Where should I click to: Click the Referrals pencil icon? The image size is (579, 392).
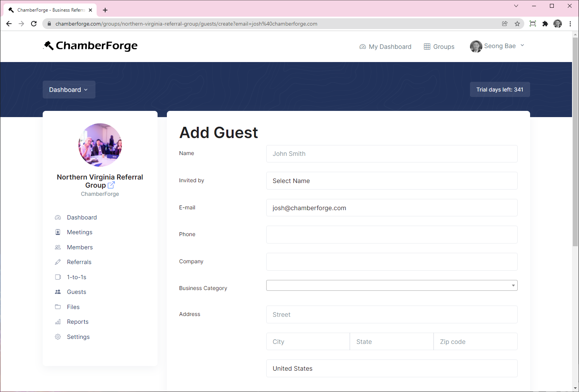(x=58, y=262)
